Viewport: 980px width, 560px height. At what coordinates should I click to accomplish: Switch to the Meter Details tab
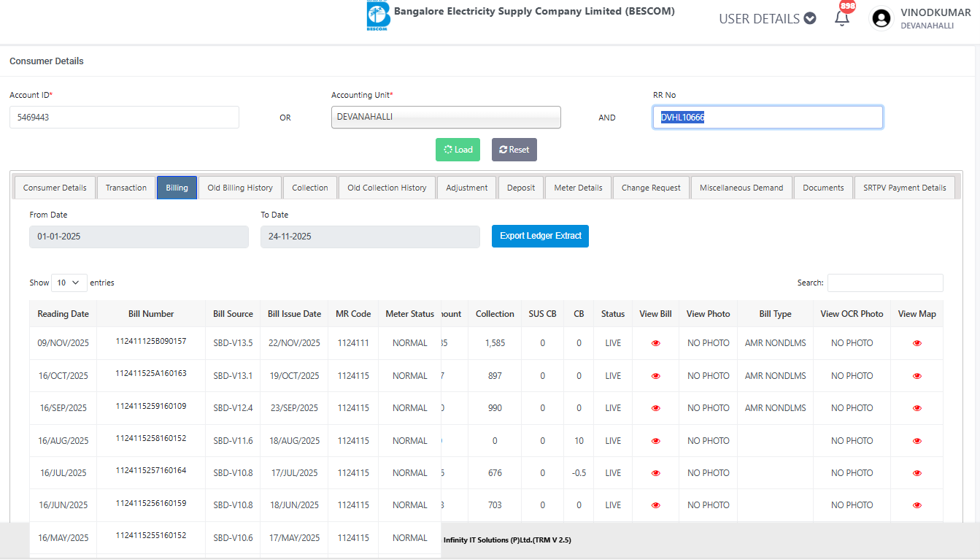click(578, 188)
